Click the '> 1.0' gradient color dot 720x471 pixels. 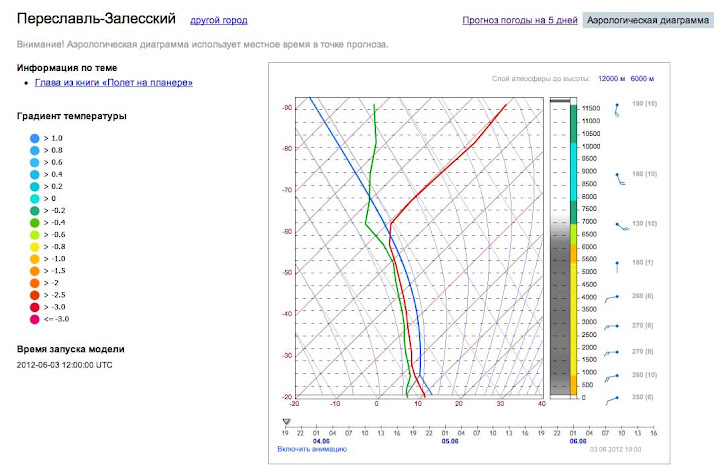coord(34,138)
